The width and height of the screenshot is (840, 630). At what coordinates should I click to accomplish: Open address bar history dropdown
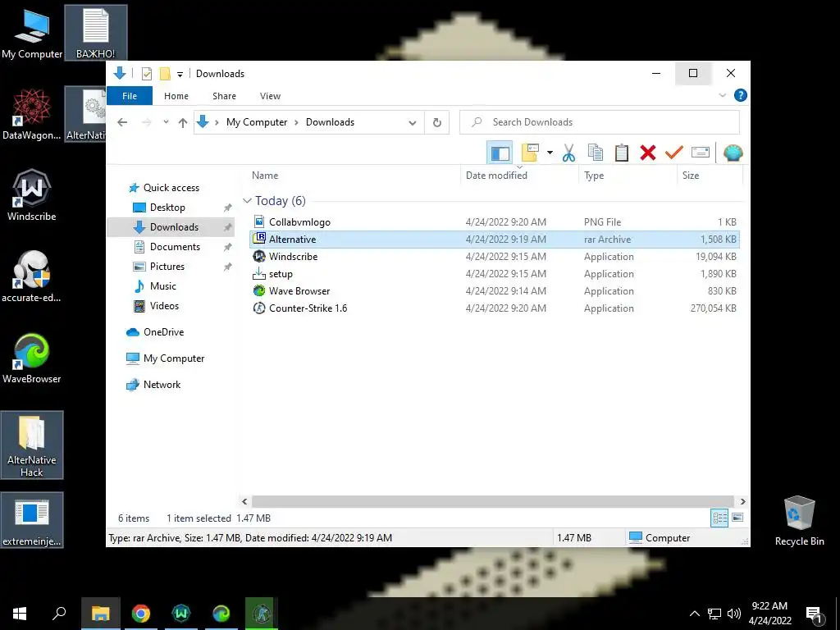coord(413,123)
